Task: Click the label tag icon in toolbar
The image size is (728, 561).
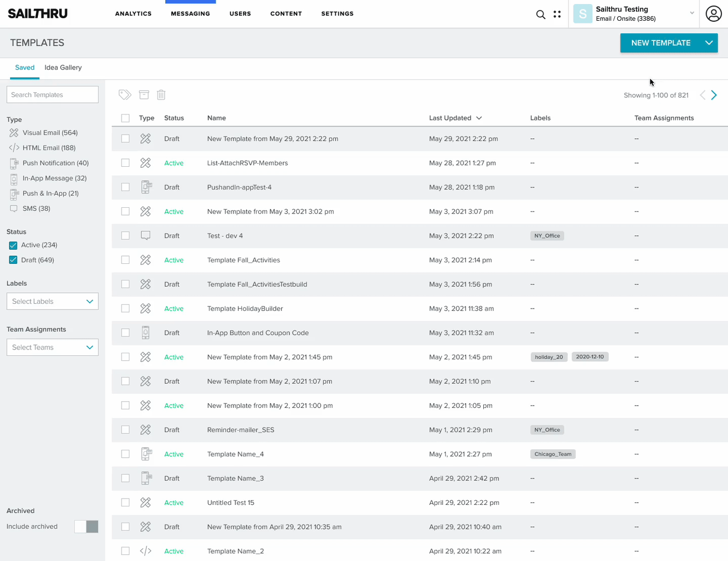Action: 125,95
